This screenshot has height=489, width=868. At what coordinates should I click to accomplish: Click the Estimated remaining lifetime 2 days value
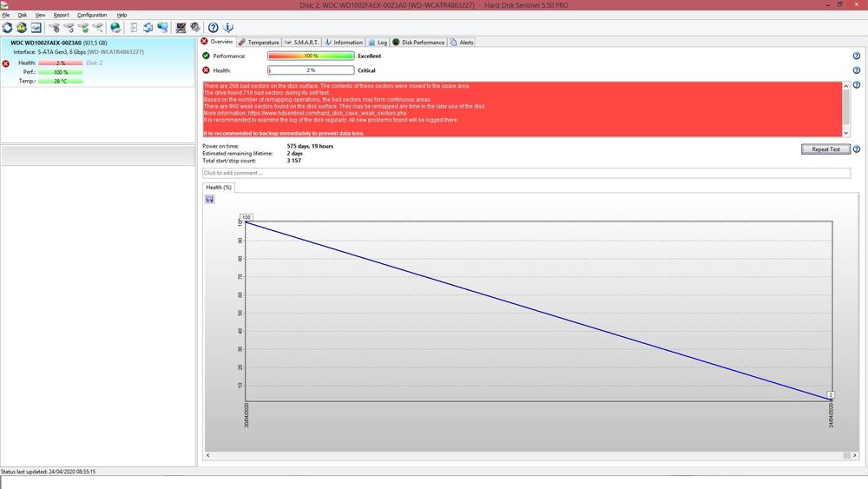tap(294, 154)
